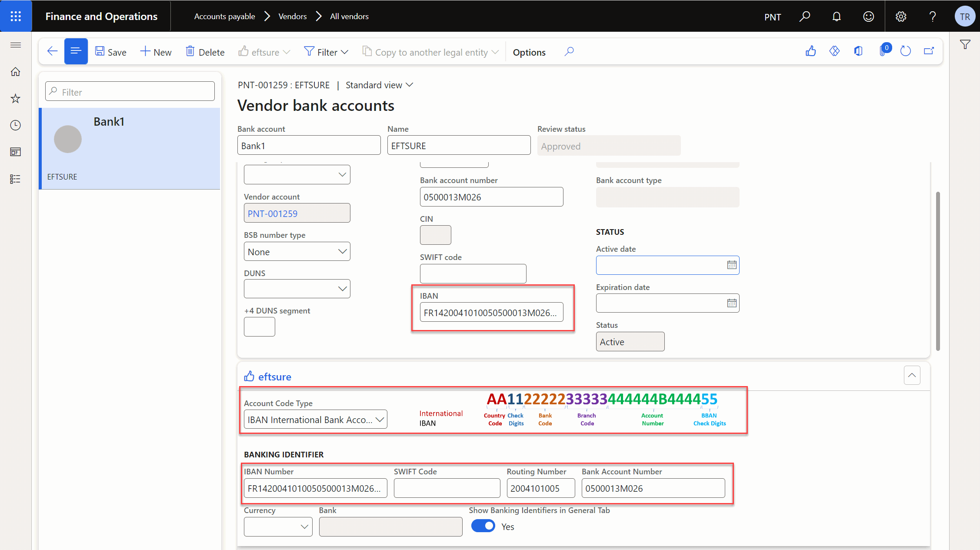
Task: Open the help question mark
Action: tap(933, 17)
